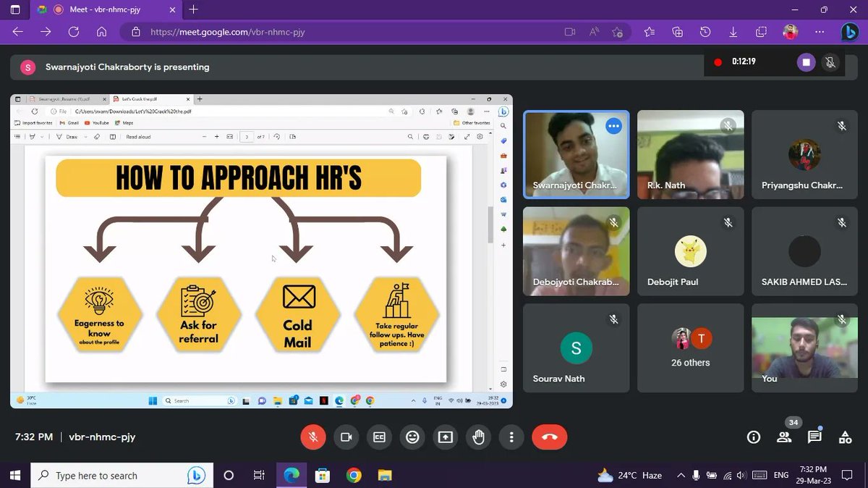View site information lock icon
This screenshot has height=488, width=868.
[x=135, y=32]
